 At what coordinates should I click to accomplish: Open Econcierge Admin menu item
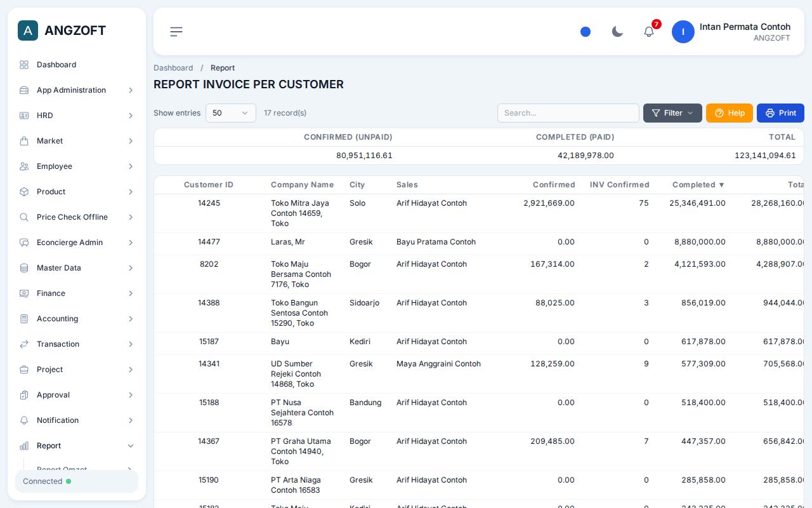point(77,243)
